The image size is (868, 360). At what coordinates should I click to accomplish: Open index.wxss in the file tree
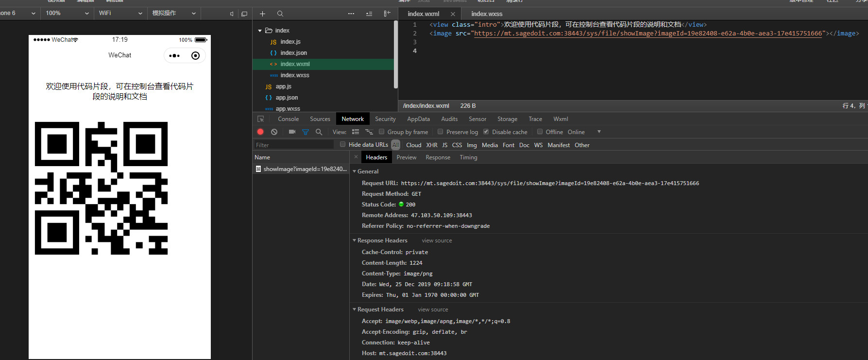coord(294,75)
